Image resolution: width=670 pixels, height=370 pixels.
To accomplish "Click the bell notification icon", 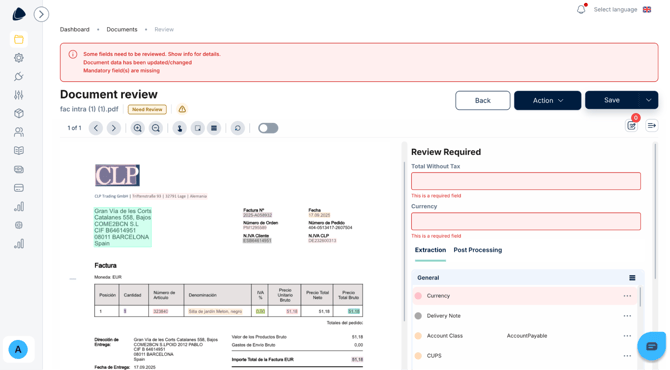I will point(581,9).
